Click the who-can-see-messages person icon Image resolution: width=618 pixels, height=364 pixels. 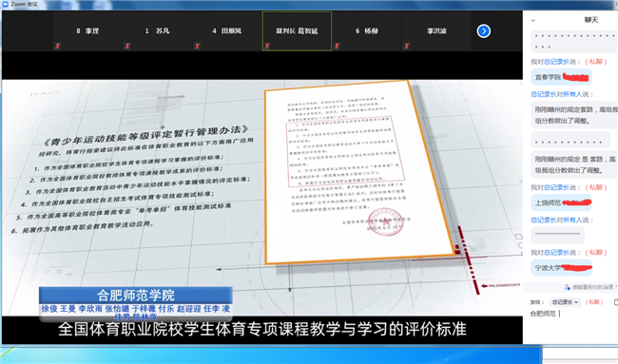567,287
